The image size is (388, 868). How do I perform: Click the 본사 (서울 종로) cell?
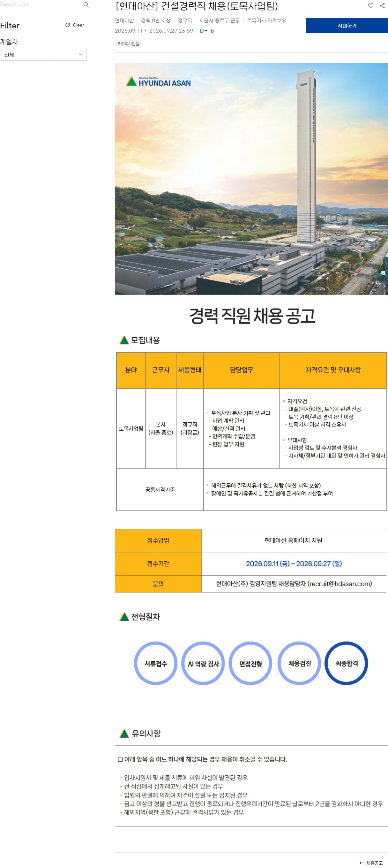click(x=161, y=429)
